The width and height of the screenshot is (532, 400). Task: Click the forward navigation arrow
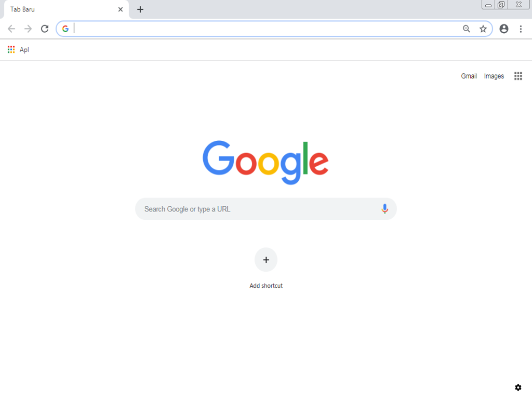coord(28,29)
